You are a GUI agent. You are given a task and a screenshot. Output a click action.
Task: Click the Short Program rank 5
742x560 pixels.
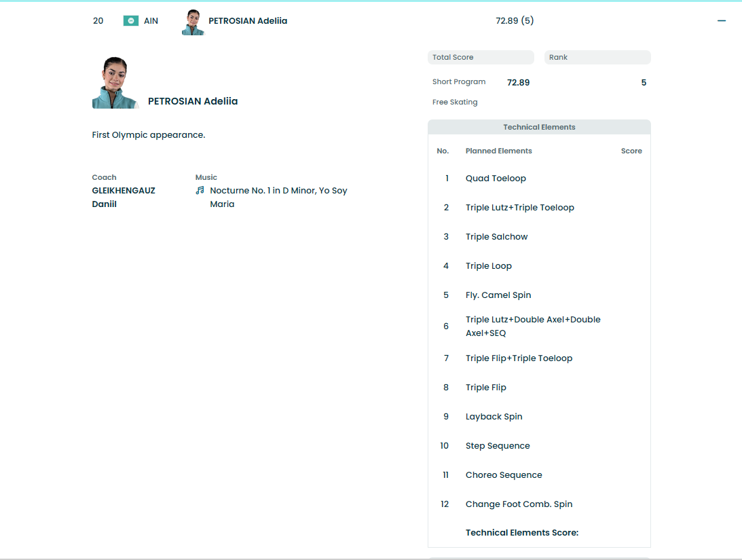(644, 82)
